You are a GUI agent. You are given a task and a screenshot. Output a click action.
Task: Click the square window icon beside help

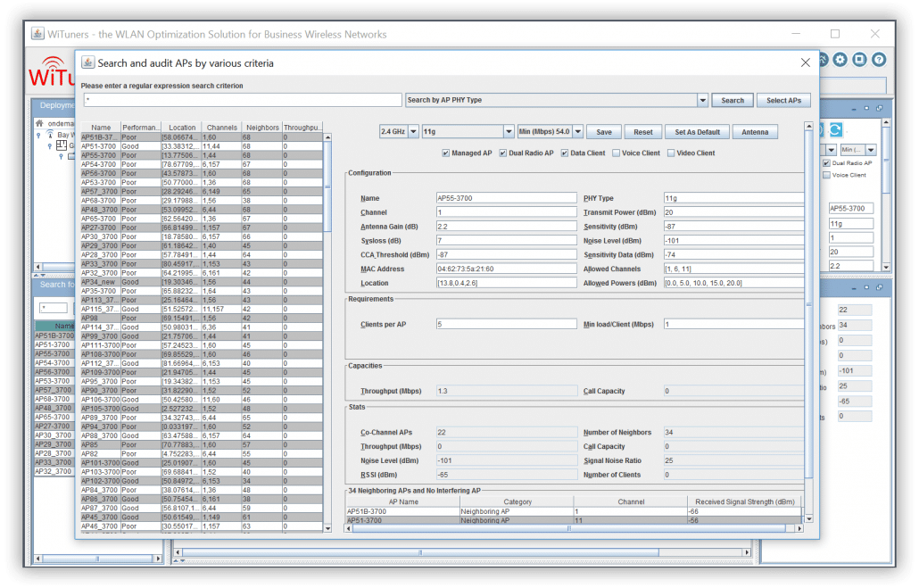pyautogui.click(x=859, y=59)
